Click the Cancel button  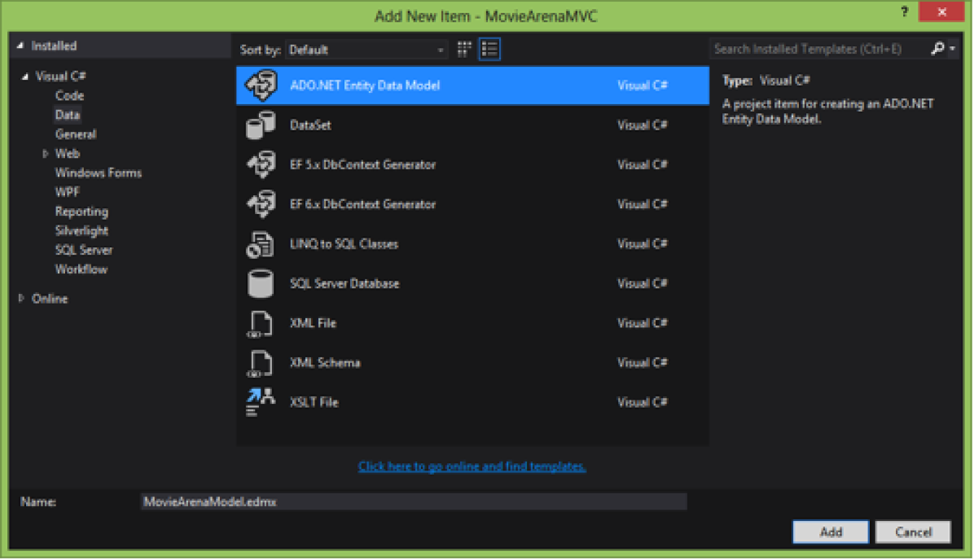click(913, 532)
